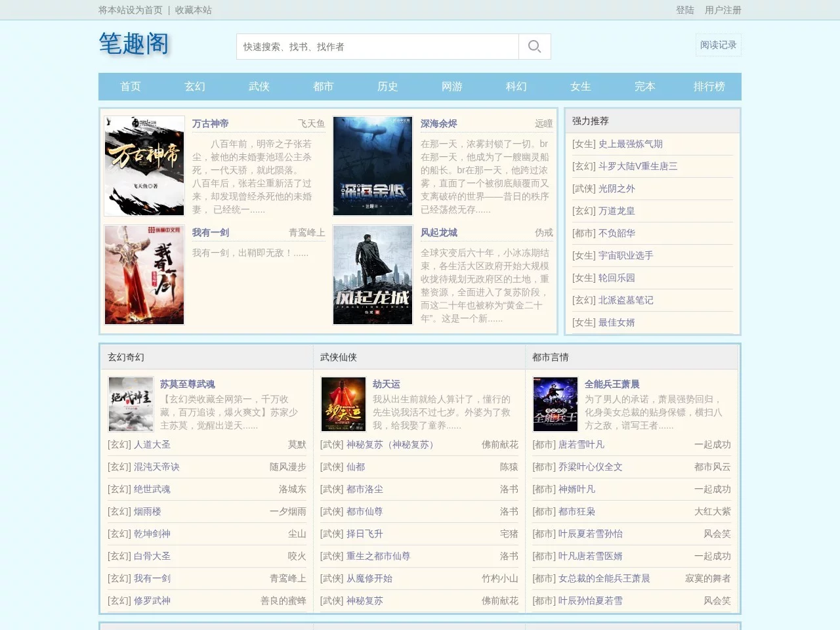Open 绝世武魂 in 玄幻 list

click(152, 489)
